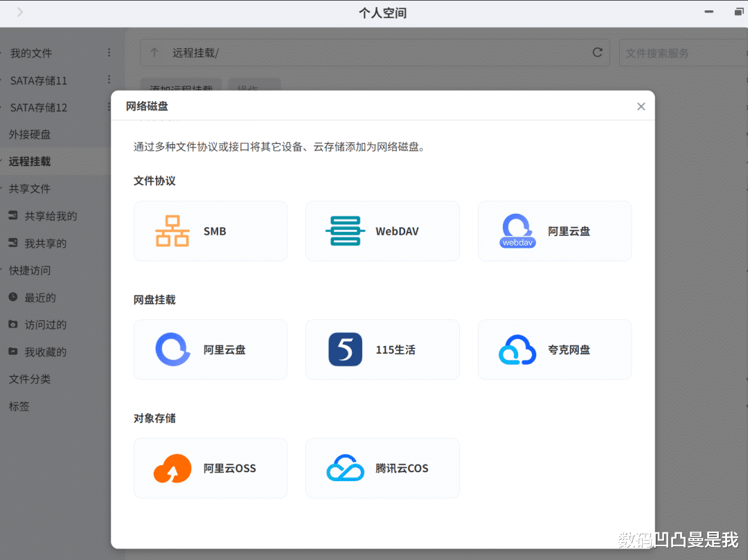Click the Aliyun webdav icon under 文件协议
Image resolution: width=748 pixels, height=560 pixels.
pyautogui.click(x=517, y=231)
